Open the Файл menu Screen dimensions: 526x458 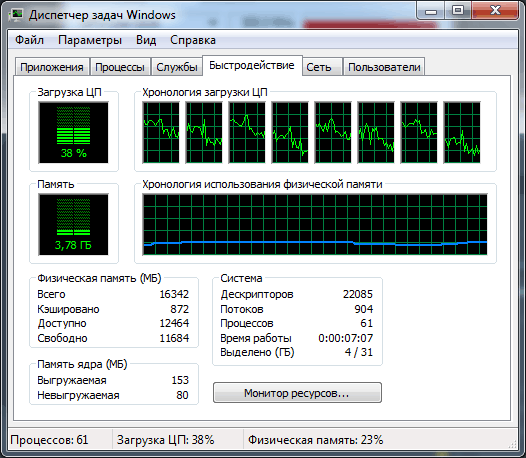[x=30, y=40]
